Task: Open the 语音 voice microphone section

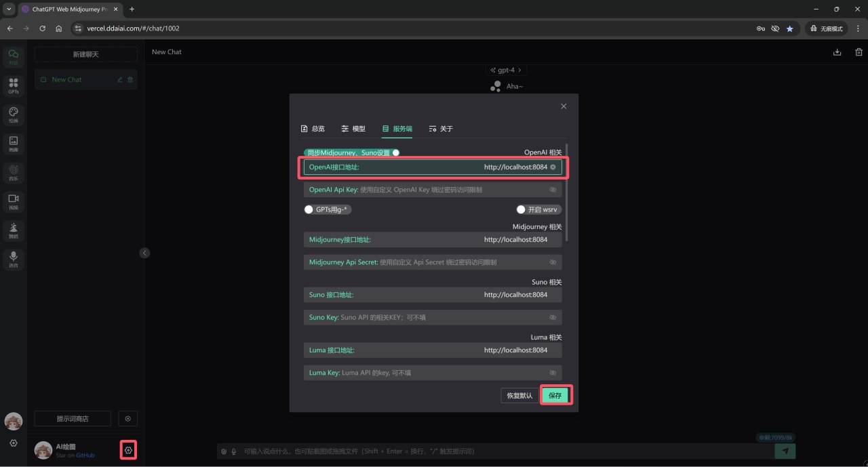Action: pyautogui.click(x=14, y=260)
